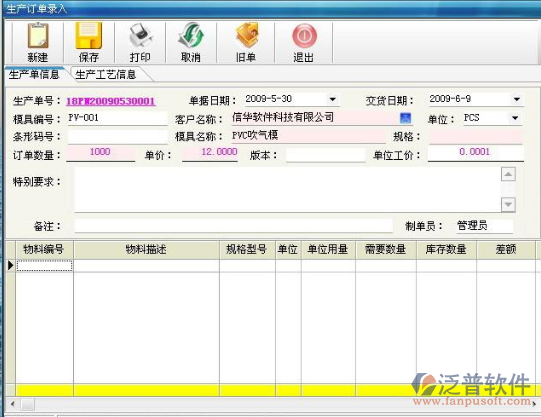
Task: Expand the 单据日期 date dropdown
Action: (333, 99)
